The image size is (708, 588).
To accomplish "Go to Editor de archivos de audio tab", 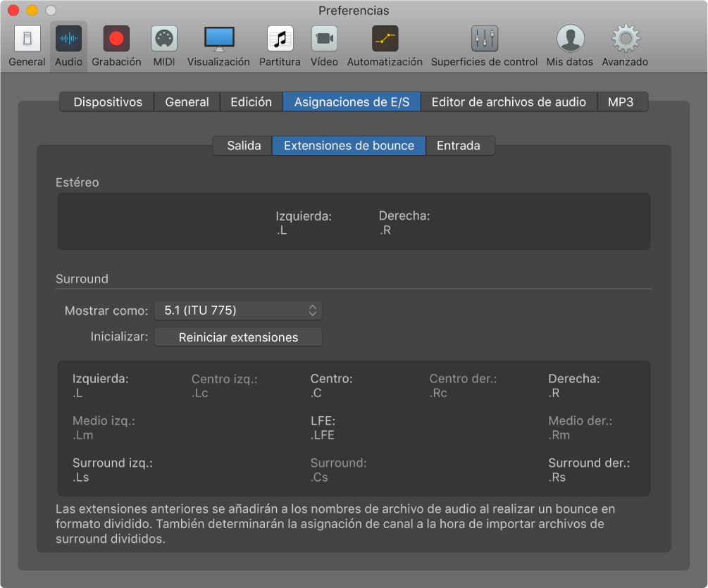I will coord(508,102).
